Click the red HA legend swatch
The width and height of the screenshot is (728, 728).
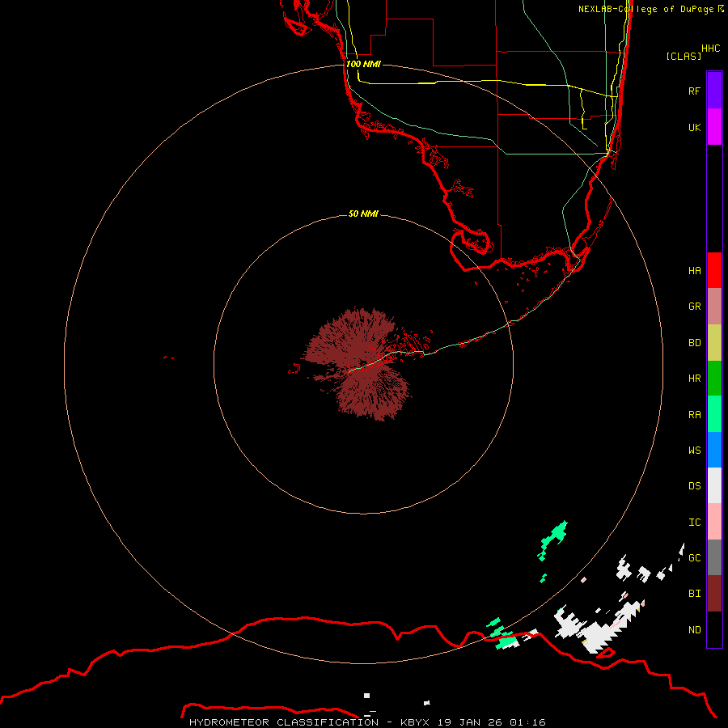pos(714,270)
